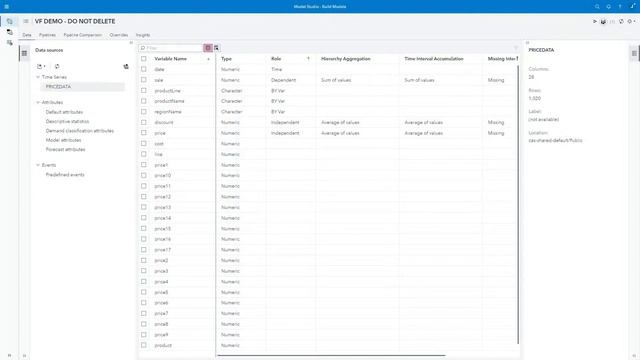
Task: Open the gear settings icon in project toolbar
Action: tap(629, 21)
